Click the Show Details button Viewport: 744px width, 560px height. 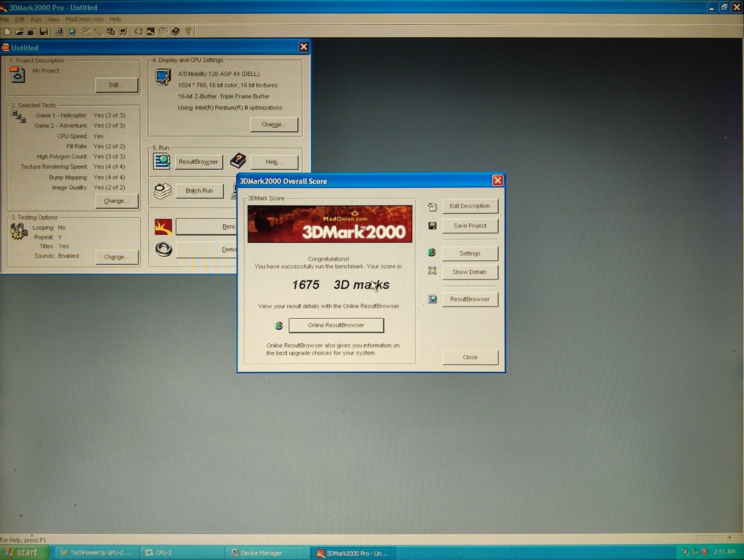[470, 272]
